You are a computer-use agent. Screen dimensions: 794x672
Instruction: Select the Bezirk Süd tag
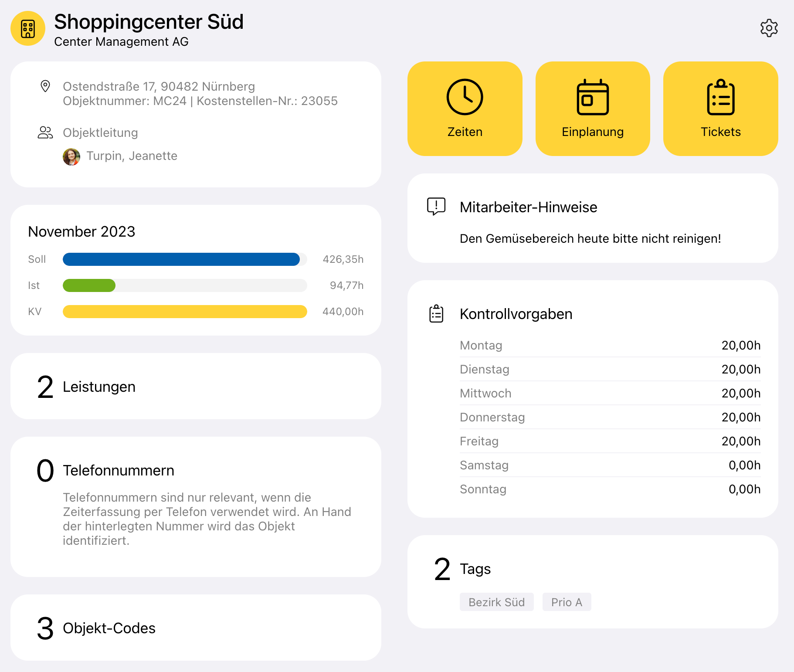pyautogui.click(x=496, y=602)
